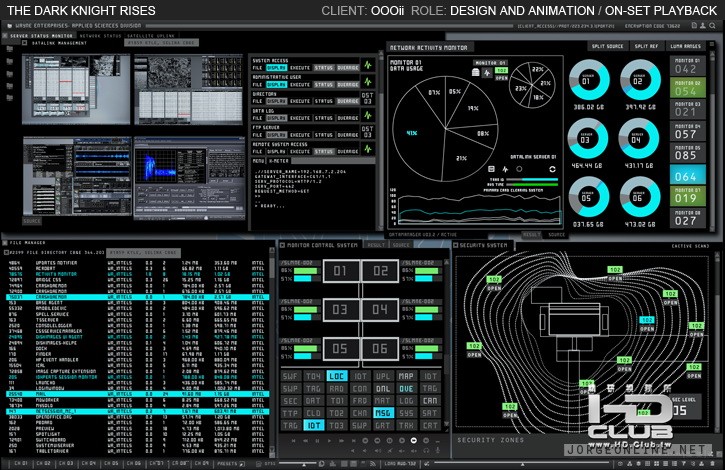Pause in Monitor Control playback bar

pyautogui.click(x=317, y=441)
